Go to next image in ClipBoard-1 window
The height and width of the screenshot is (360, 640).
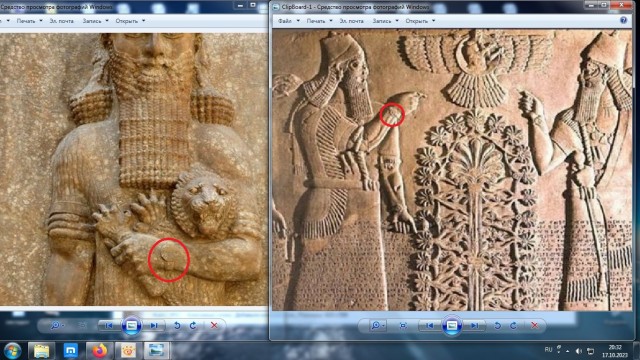[474, 325]
